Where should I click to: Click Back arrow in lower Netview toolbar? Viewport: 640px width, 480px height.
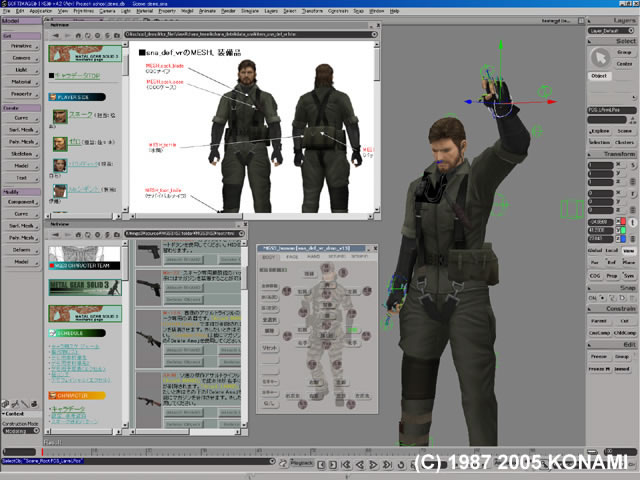click(56, 235)
